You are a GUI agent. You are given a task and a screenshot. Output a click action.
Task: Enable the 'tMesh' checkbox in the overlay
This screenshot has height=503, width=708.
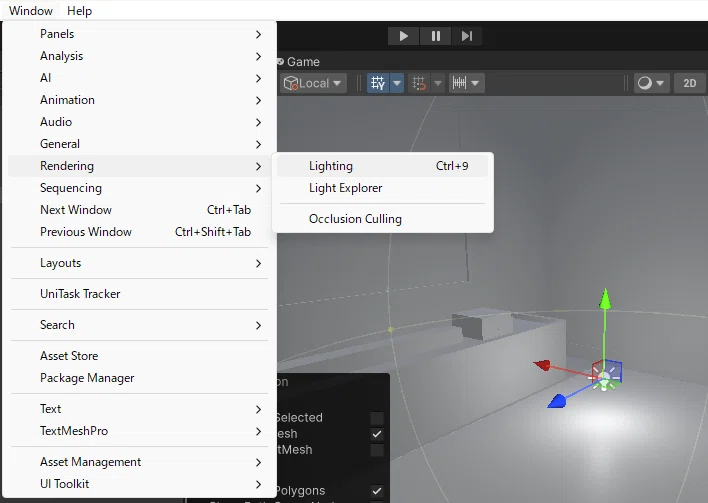(x=377, y=450)
